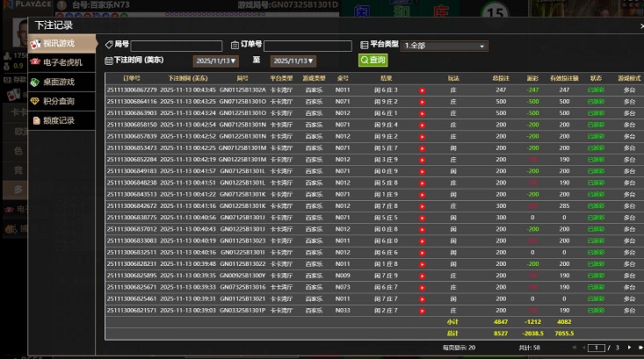The height and width of the screenshot is (359, 644).
Task: Select the 积分查询 menu item
Action: tap(59, 102)
